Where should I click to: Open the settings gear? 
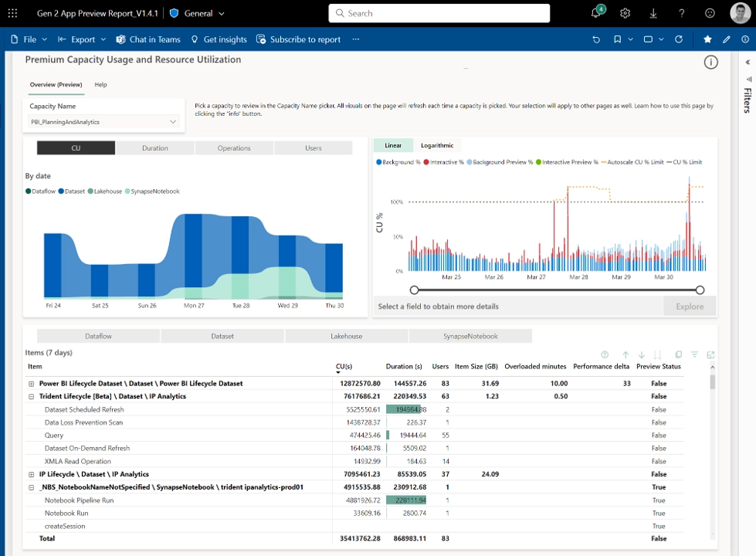(x=625, y=13)
